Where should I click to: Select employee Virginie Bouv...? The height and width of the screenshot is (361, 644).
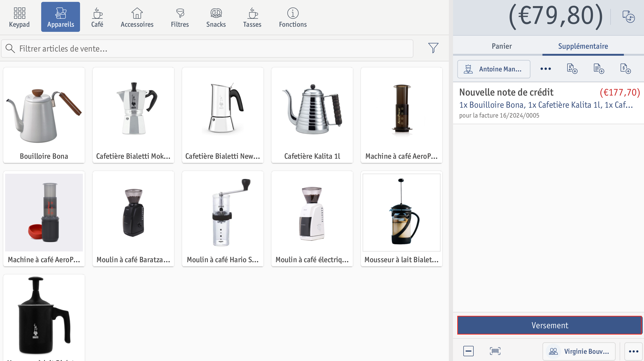pyautogui.click(x=579, y=351)
